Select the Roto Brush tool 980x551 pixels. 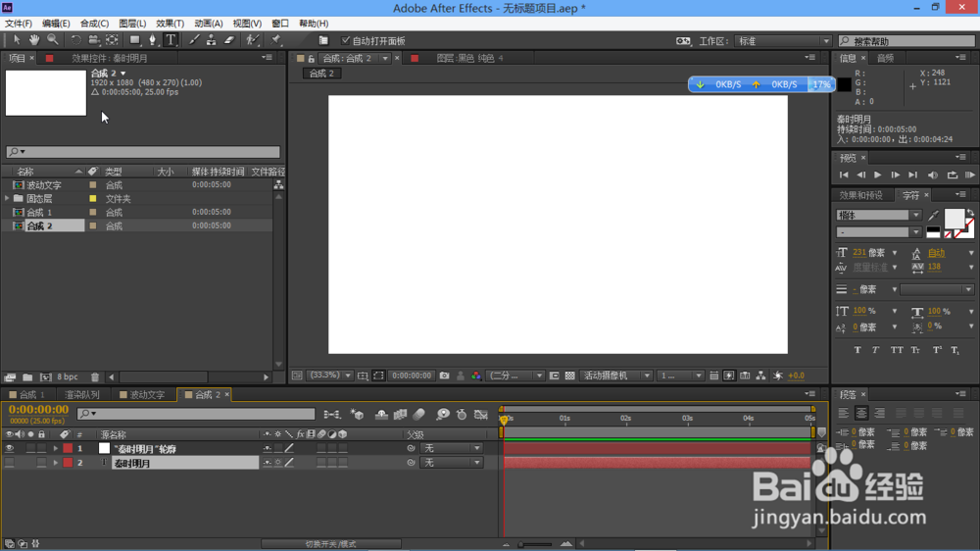[x=252, y=40]
